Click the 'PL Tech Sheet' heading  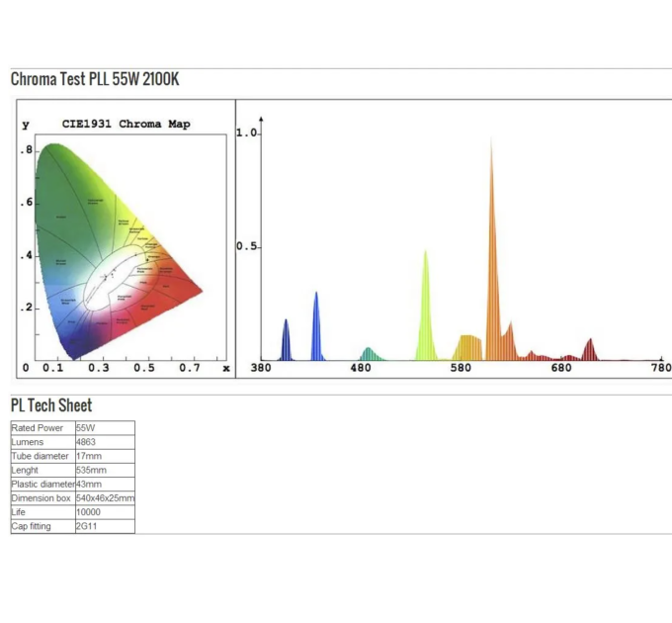click(51, 405)
